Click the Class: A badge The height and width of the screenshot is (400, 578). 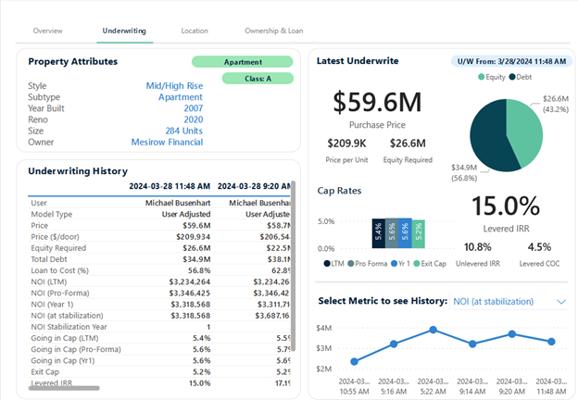click(258, 79)
